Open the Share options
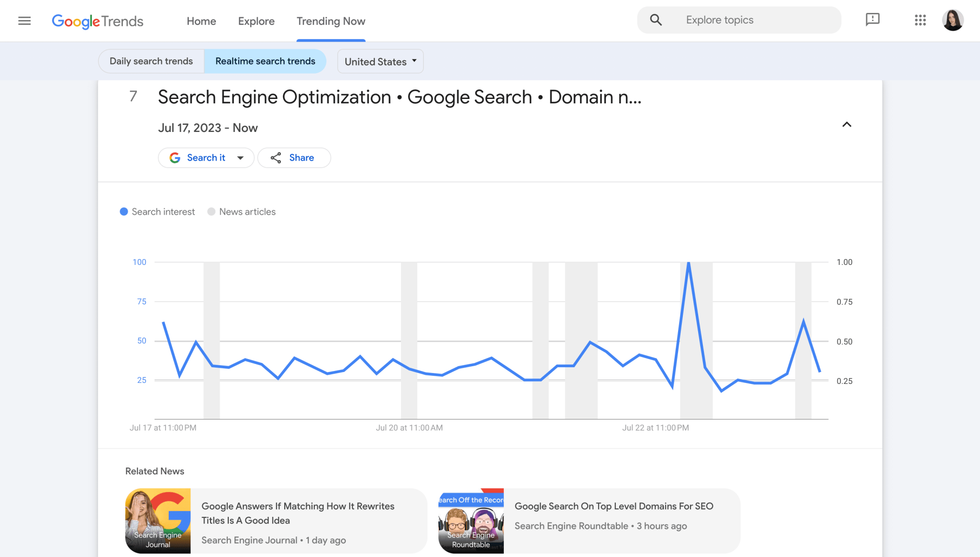 tap(294, 157)
